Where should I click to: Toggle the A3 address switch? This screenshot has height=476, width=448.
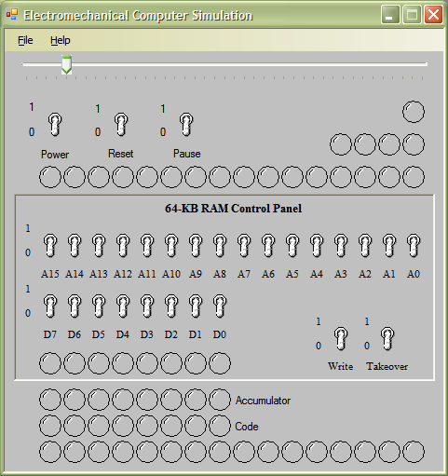click(341, 245)
